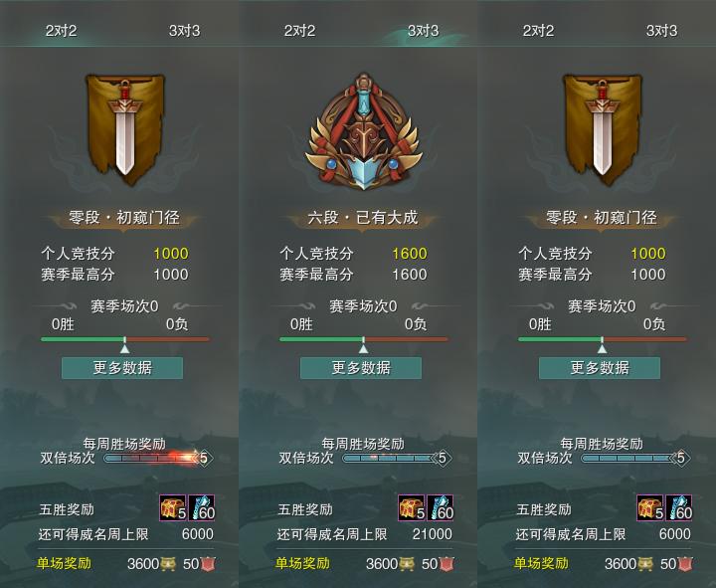This screenshot has width=716, height=588.
Task: Click the blue axe reward icon in right panel
Action: (x=679, y=507)
